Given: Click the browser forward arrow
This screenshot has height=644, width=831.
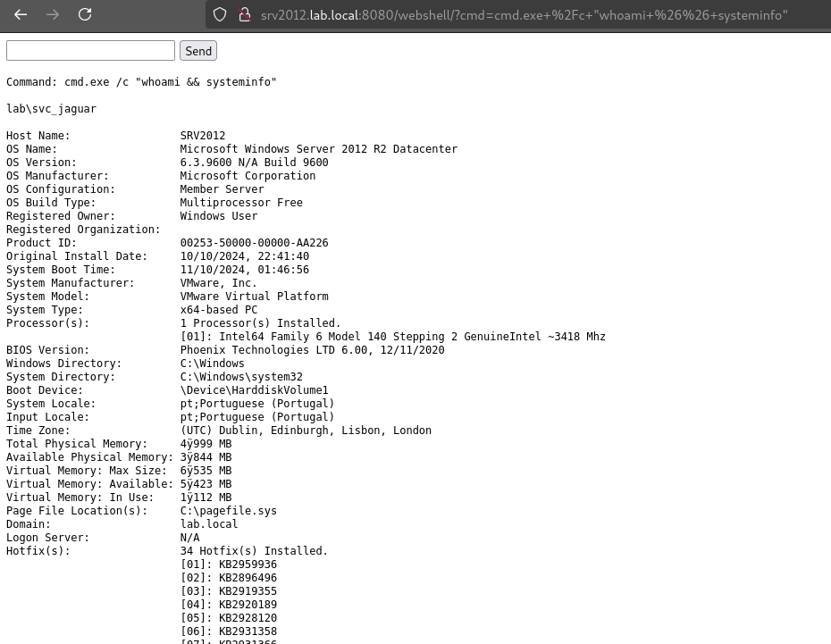Looking at the screenshot, I should tap(53, 14).
